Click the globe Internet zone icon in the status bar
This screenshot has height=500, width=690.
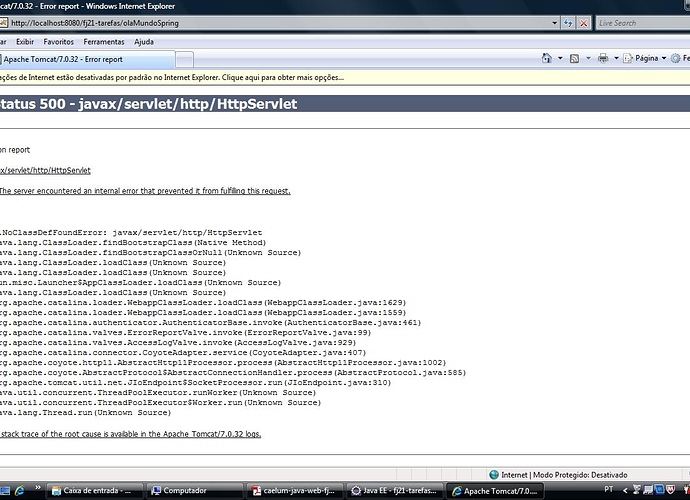click(494, 474)
